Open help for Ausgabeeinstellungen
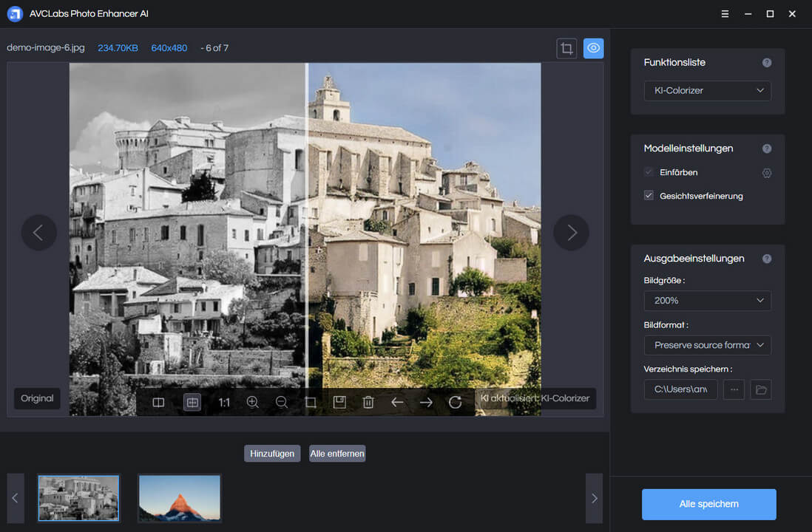812x532 pixels. 767,259
